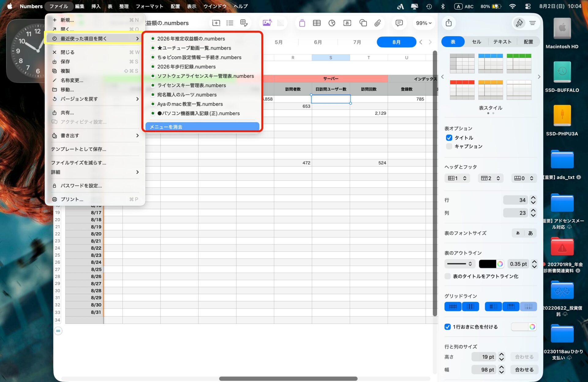Select the blue-header table style thumbnail
The image size is (588, 382).
click(490, 63)
